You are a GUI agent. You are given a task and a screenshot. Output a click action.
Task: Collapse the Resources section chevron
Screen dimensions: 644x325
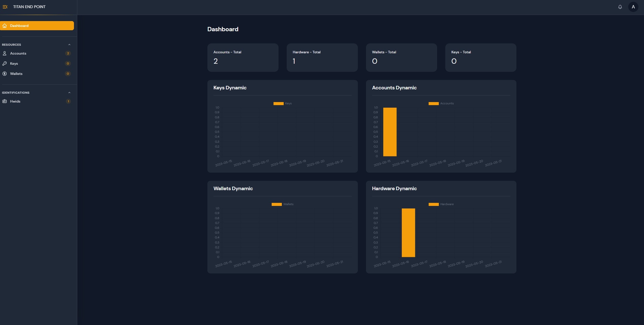[x=69, y=45]
